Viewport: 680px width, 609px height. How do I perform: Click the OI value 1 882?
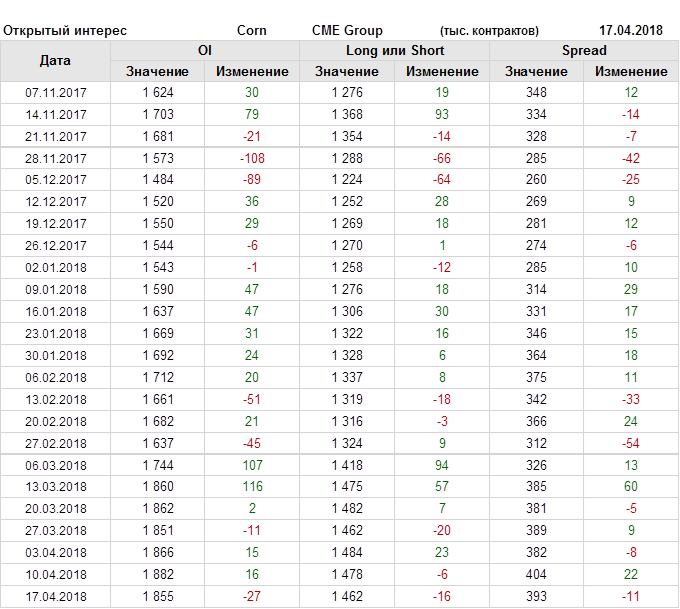coord(157,575)
